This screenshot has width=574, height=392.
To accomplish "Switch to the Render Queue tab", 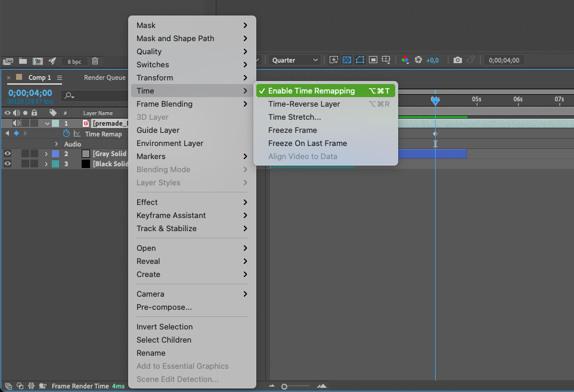I will tap(104, 77).
